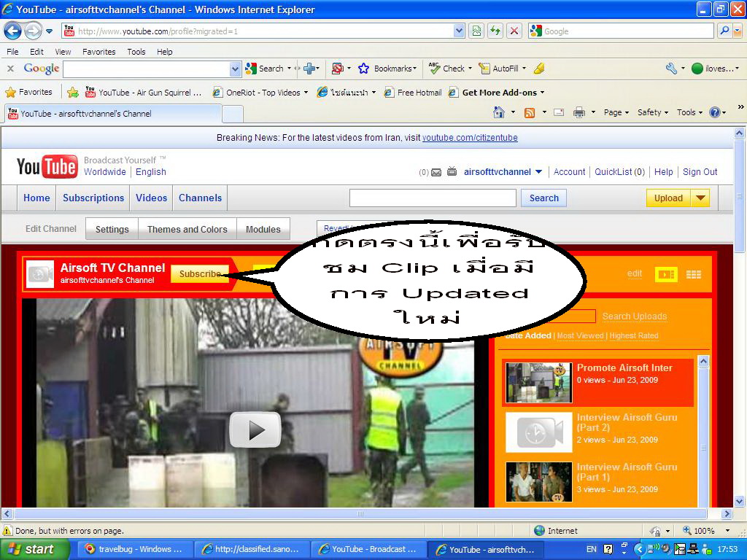Click the Read Mail envelope icon in command bar
747x560 pixels.
pyautogui.click(x=559, y=112)
